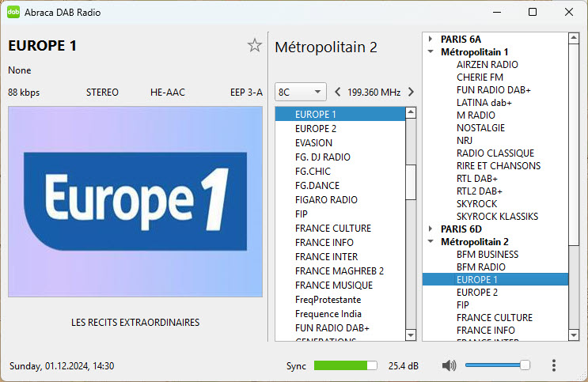This screenshot has height=382, width=588.
Task: Select FG.CHIC station
Action: pos(340,172)
